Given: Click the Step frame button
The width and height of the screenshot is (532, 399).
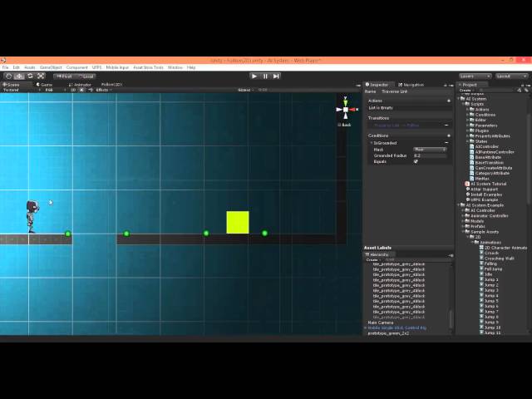Looking at the screenshot, I should point(276,76).
